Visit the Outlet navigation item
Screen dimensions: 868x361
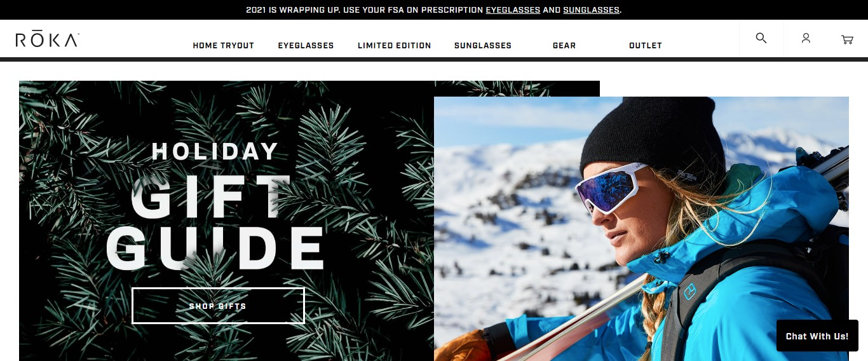pos(646,46)
